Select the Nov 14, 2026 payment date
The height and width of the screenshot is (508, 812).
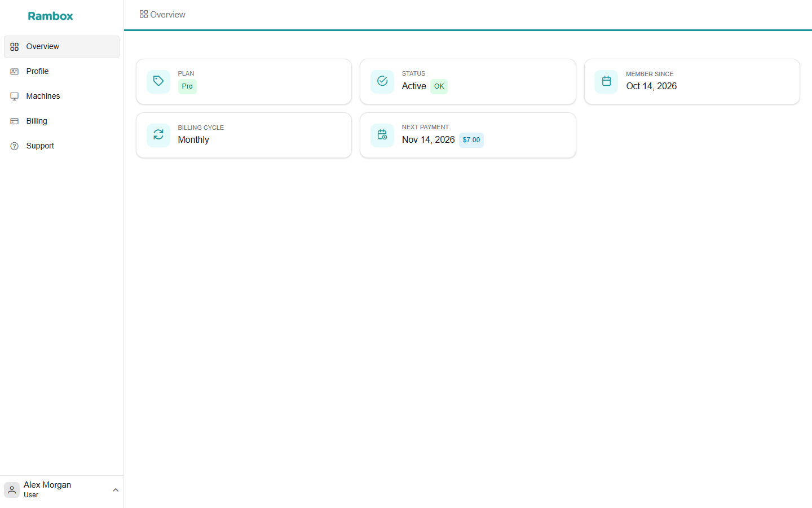click(428, 140)
